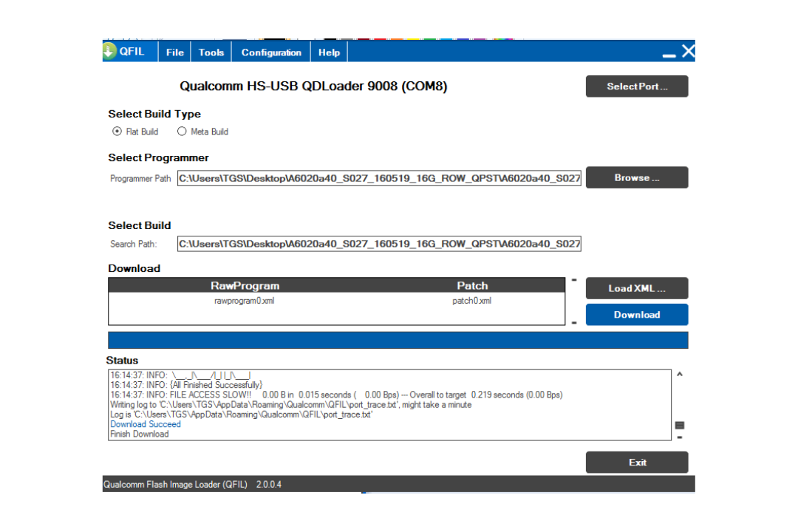Screen dimensions: 798x532
Task: Open the Tools menu
Action: pos(211,52)
